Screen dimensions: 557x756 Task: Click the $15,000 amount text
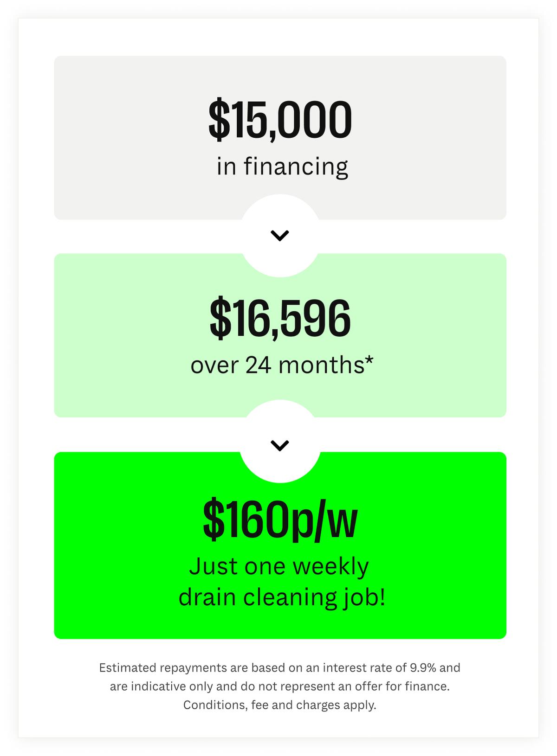click(x=280, y=120)
